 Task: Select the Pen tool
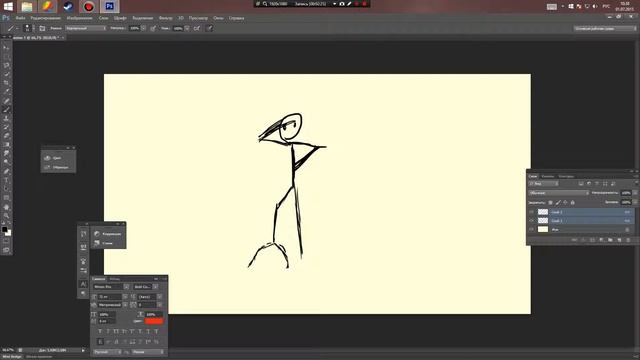[6, 171]
